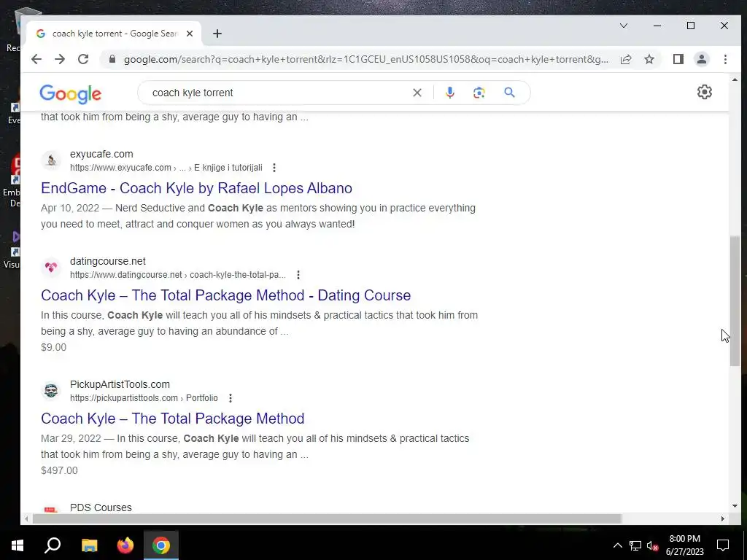Click the '$9.00' price text
This screenshot has height=560, width=747.
point(53,347)
